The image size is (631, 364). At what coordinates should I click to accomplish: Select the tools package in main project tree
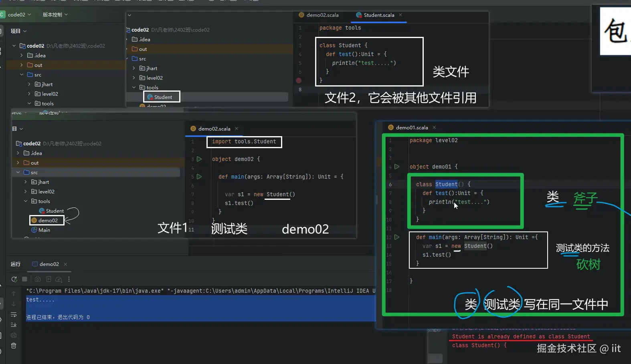[x=44, y=103]
